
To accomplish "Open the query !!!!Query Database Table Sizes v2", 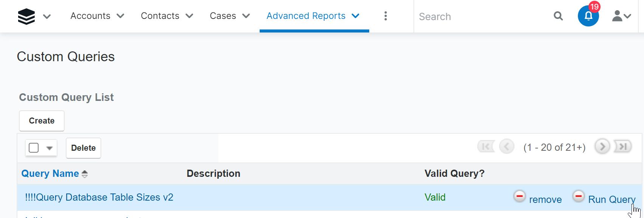I will click(99, 197).
